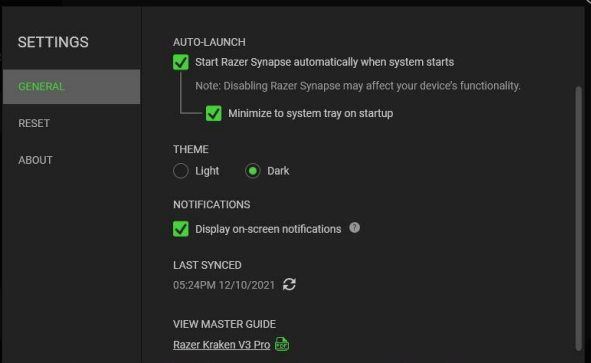
Task: Click the sync refresh icon
Action: coord(289,284)
